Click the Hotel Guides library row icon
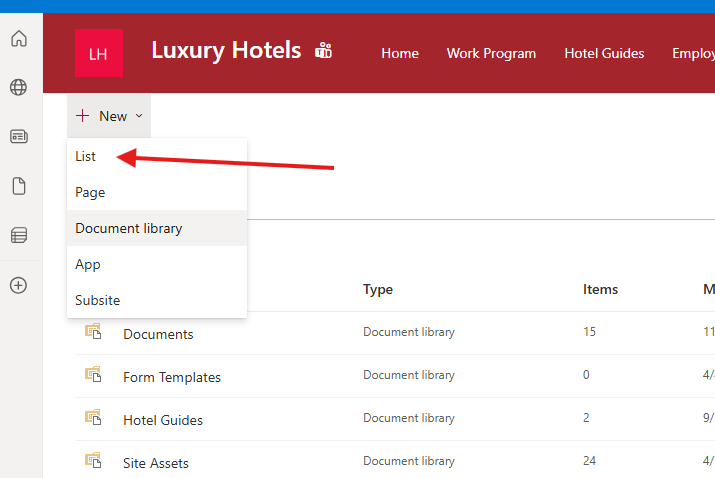 click(93, 417)
